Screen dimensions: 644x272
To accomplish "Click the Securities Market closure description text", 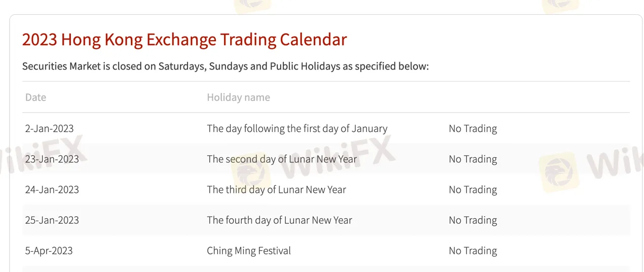I will click(x=225, y=66).
